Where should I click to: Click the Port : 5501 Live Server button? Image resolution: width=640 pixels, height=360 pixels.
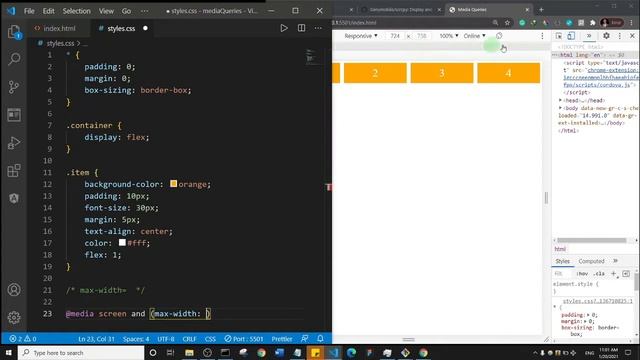[x=244, y=339]
